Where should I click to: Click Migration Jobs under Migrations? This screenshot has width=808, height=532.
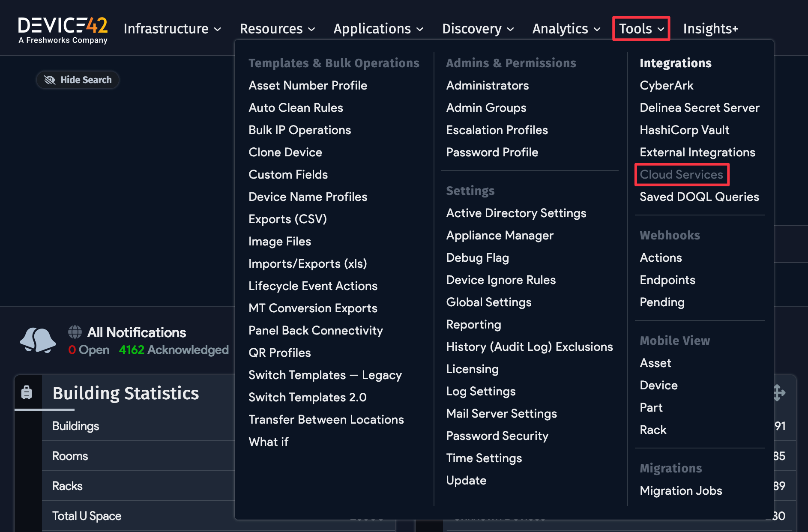point(681,490)
